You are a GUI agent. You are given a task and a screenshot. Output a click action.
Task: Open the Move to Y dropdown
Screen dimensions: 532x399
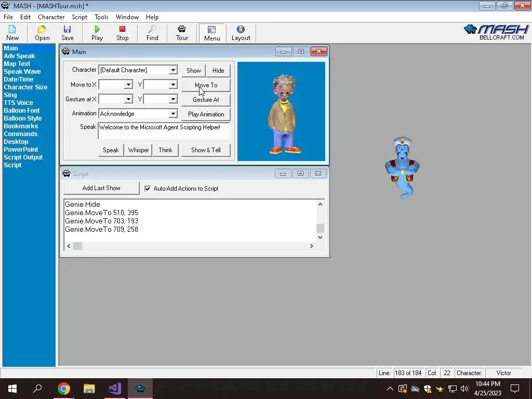(173, 85)
